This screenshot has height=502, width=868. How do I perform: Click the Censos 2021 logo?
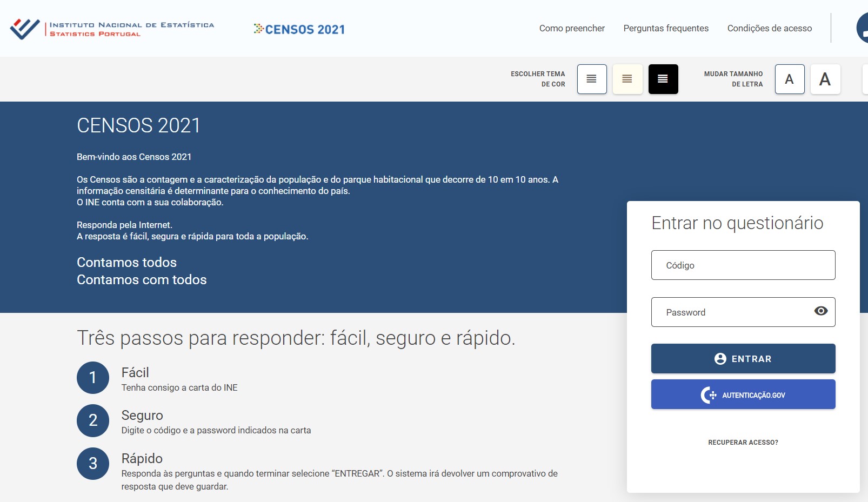point(299,29)
